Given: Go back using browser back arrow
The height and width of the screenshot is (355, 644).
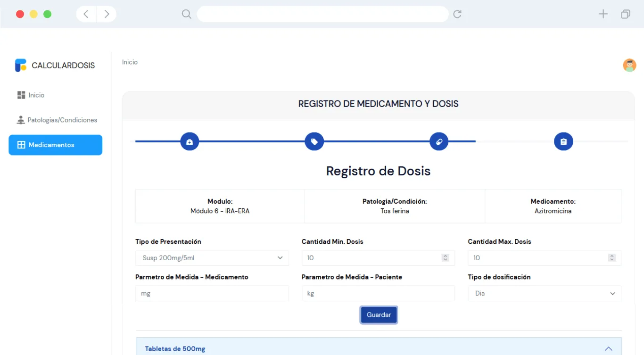Looking at the screenshot, I should pos(86,14).
